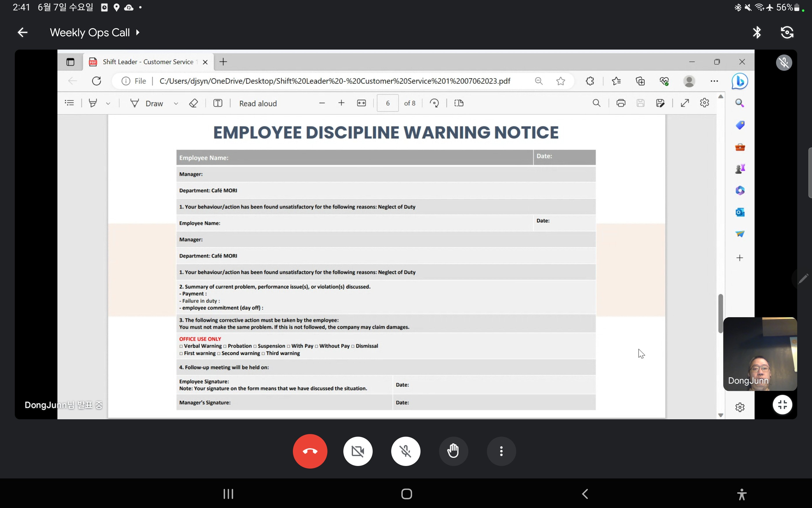Viewport: 812px width, 508px height.
Task: Open the three-dot more options menu
Action: tap(501, 451)
